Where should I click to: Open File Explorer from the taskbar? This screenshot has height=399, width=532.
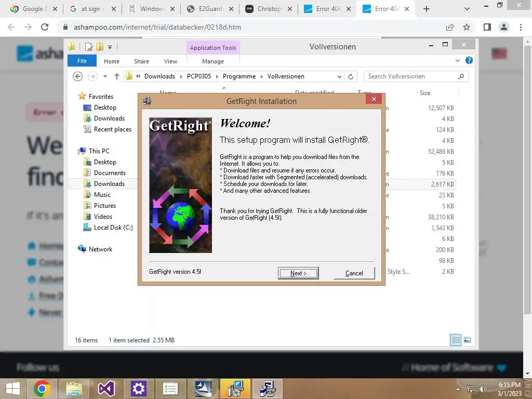(74, 389)
